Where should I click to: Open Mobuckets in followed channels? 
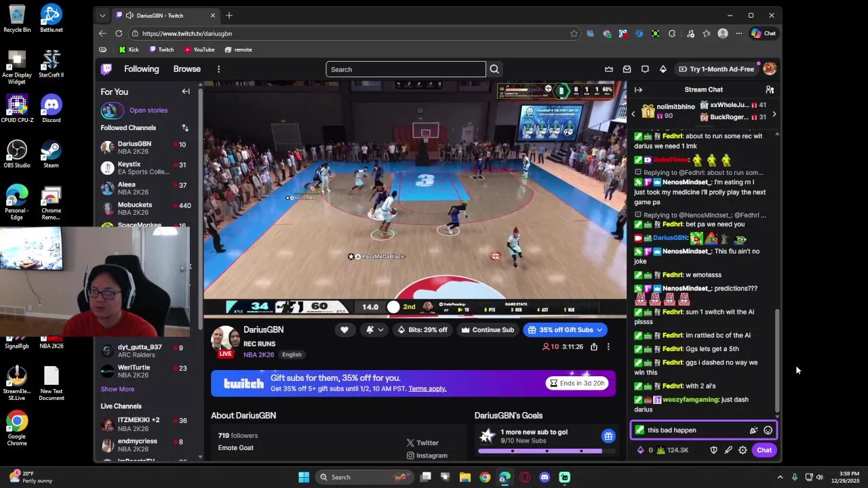tap(145, 209)
